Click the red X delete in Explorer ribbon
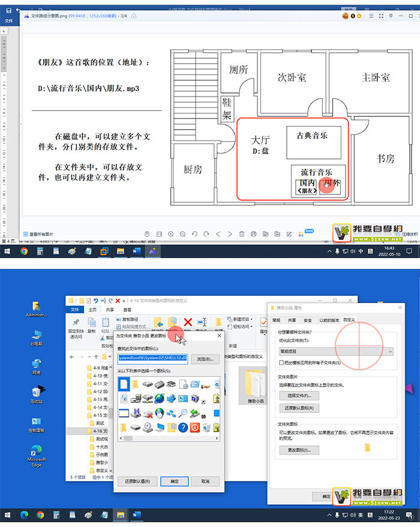This screenshot has height=527, width=420. coord(188,322)
